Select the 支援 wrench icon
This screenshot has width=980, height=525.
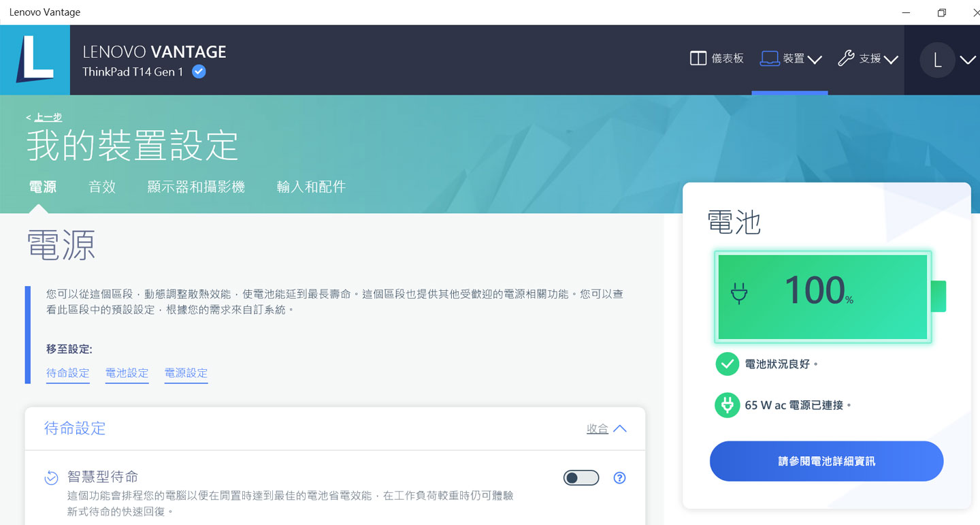coord(846,58)
